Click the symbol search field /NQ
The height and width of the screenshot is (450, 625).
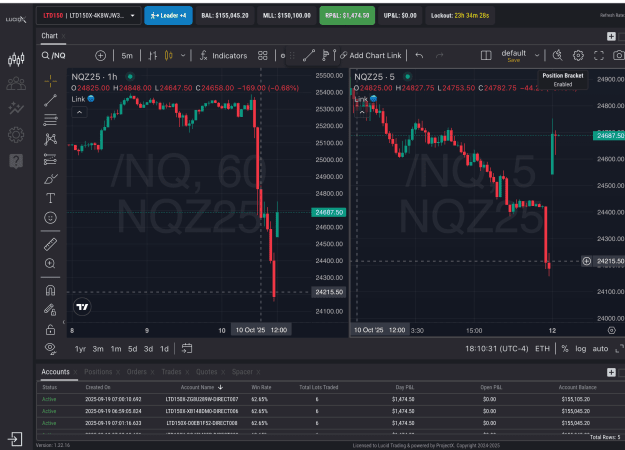pos(54,55)
